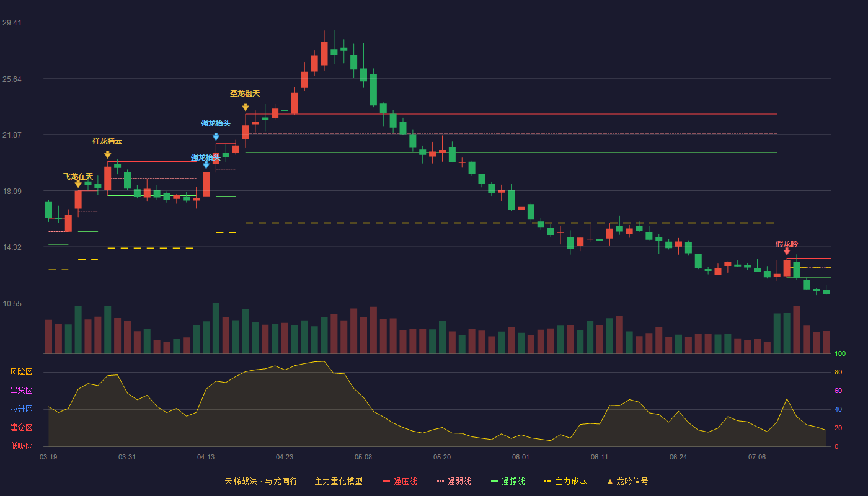The image size is (868, 496).
Task: Click the 25.64 price axis label
Action: [12, 79]
